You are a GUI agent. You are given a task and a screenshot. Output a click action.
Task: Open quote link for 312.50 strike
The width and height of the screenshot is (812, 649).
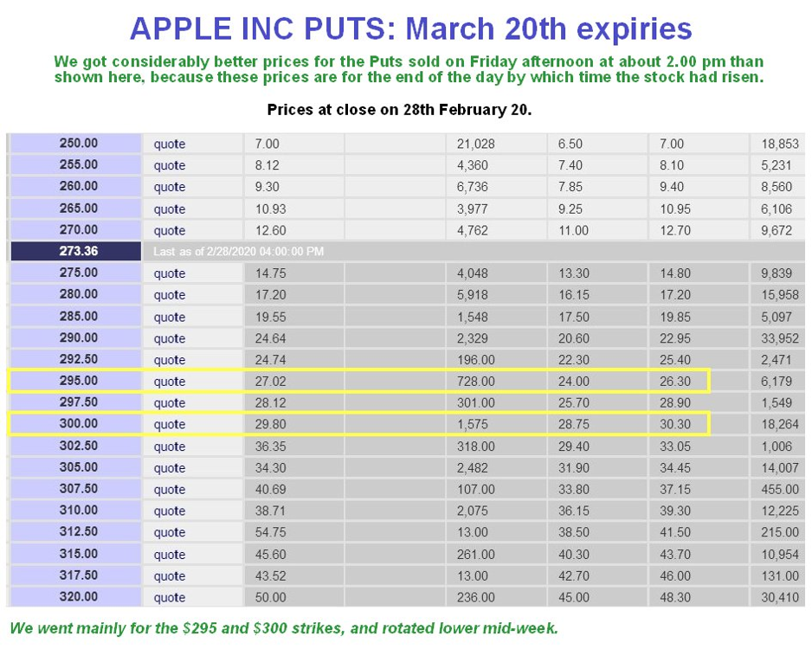point(170,532)
